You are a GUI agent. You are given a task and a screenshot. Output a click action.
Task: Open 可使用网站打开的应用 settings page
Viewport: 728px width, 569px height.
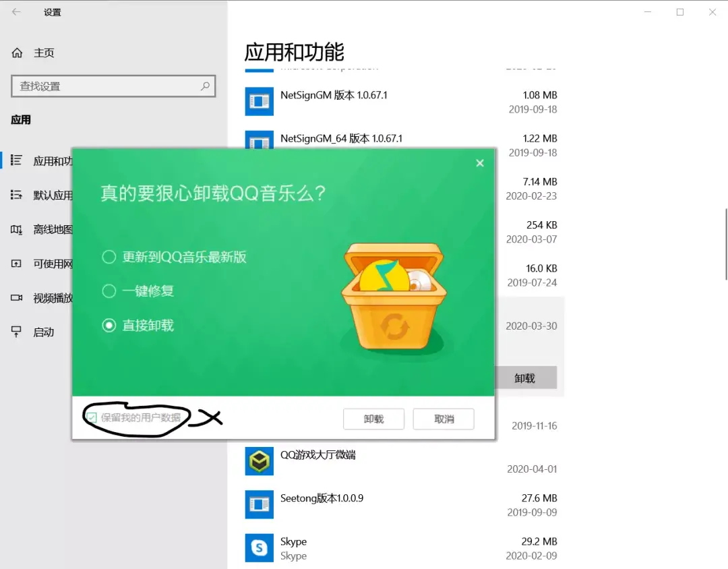click(x=53, y=264)
